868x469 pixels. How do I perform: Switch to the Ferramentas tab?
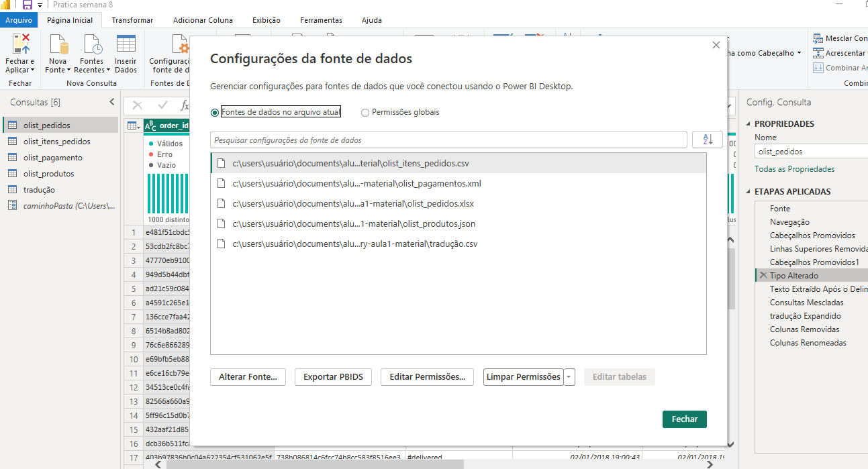click(x=321, y=20)
